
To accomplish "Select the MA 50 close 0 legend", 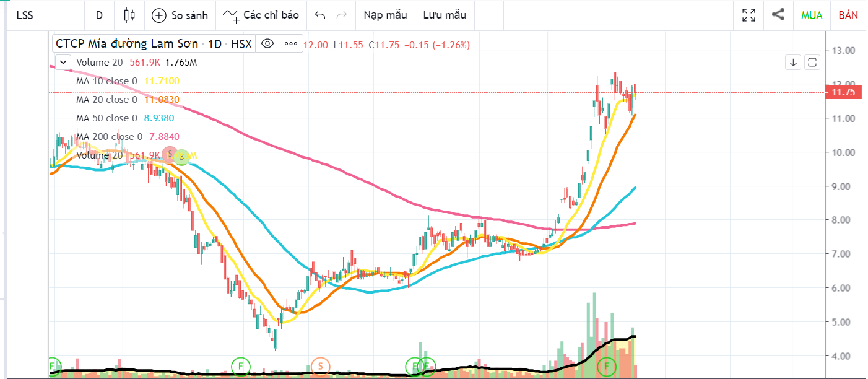I will (106, 118).
